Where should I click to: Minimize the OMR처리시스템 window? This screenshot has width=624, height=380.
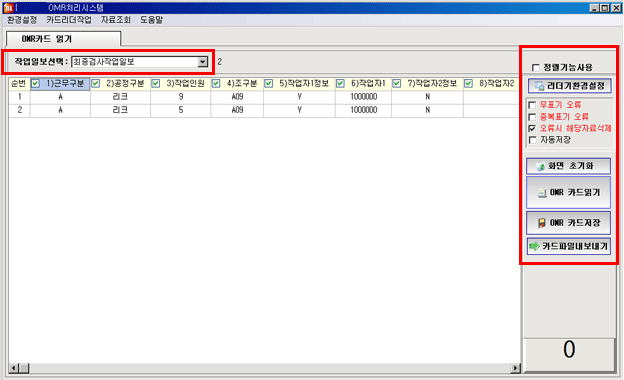tap(594, 8)
